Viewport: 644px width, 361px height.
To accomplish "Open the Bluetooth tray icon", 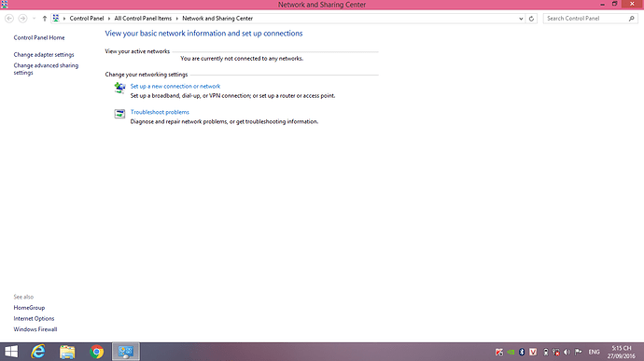I will (522, 352).
